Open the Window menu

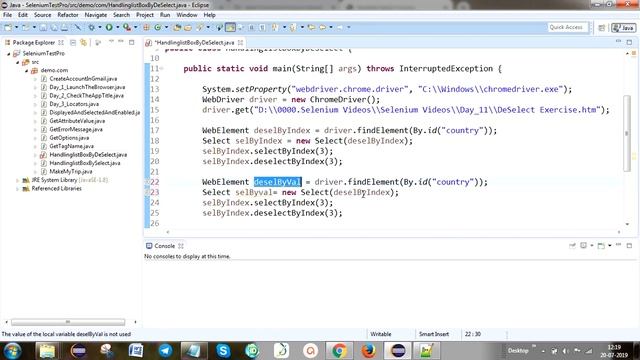pyautogui.click(x=187, y=15)
